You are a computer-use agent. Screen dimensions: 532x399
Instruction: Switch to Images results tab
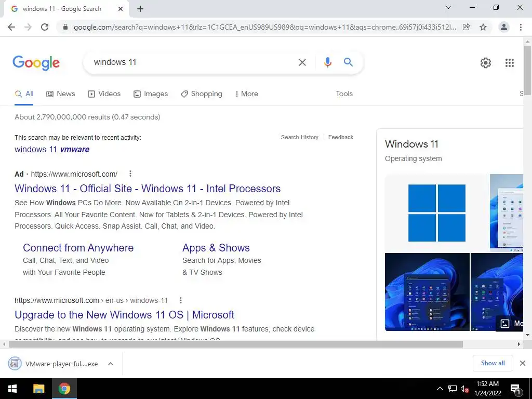click(x=151, y=94)
